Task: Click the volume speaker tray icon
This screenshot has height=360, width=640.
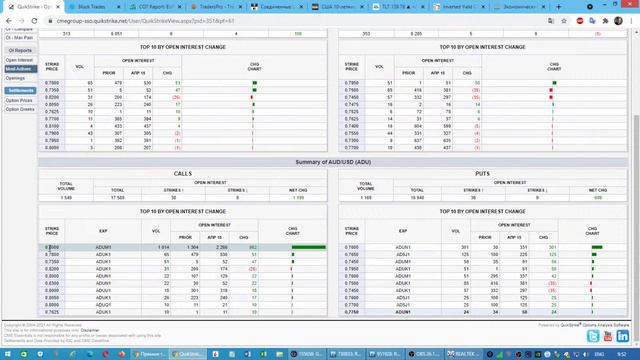Action: click(586, 354)
